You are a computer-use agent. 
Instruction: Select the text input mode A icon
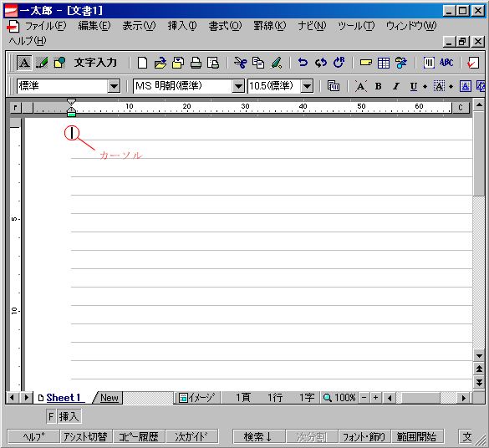pyautogui.click(x=24, y=63)
